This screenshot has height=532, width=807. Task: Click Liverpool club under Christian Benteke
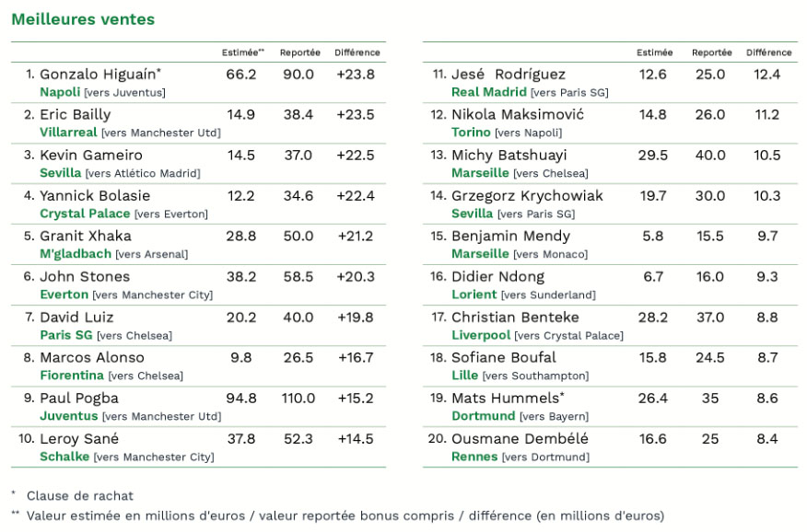point(481,335)
